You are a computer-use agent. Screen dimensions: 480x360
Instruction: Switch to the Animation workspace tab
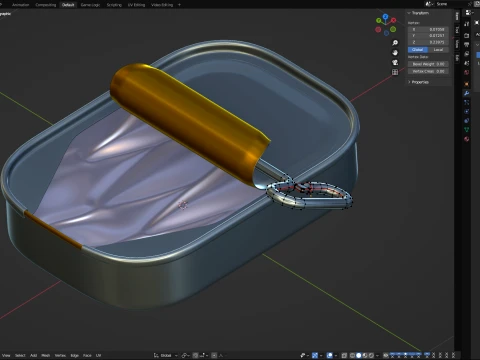20,5
